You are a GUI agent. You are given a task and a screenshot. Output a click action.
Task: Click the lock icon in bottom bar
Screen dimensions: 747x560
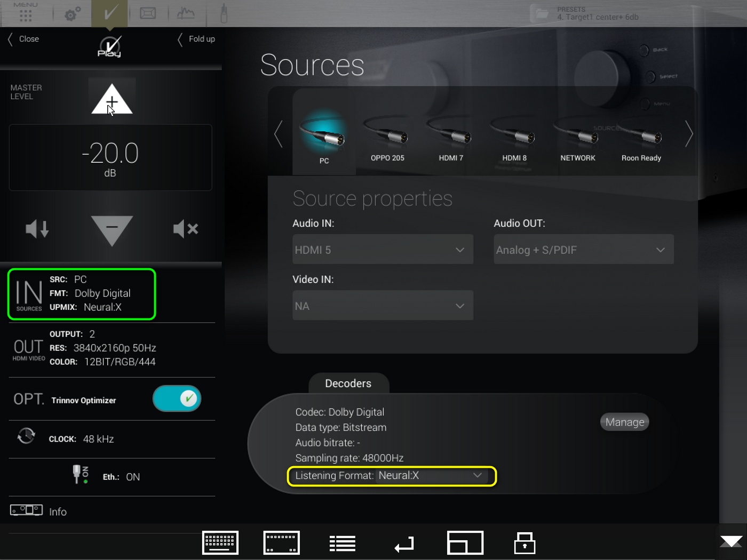525,543
